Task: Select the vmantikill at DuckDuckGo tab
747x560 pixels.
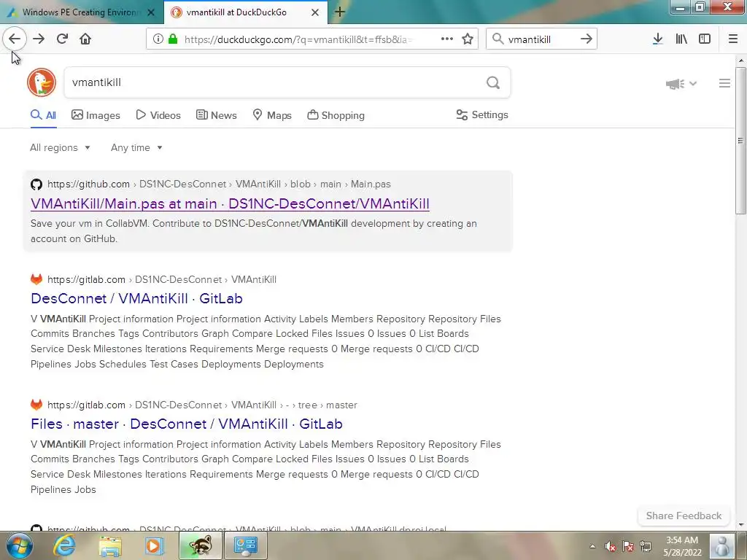Action: pyautogui.click(x=236, y=13)
